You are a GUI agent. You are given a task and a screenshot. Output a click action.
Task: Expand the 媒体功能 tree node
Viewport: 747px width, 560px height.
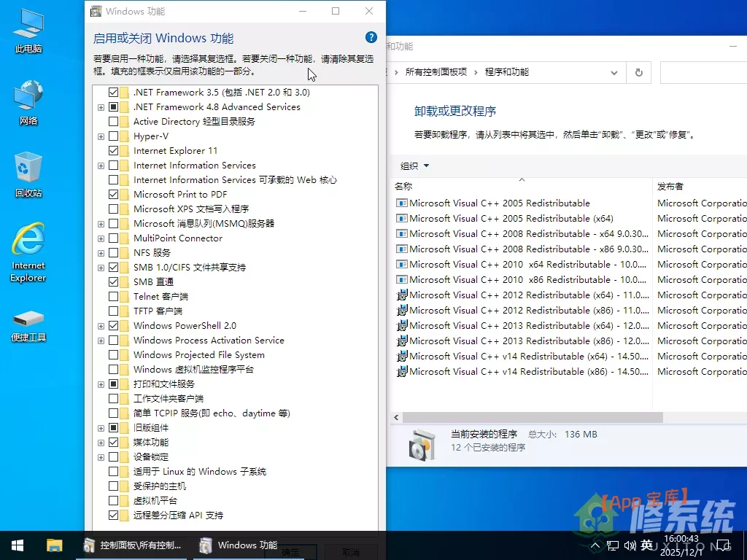tap(101, 443)
